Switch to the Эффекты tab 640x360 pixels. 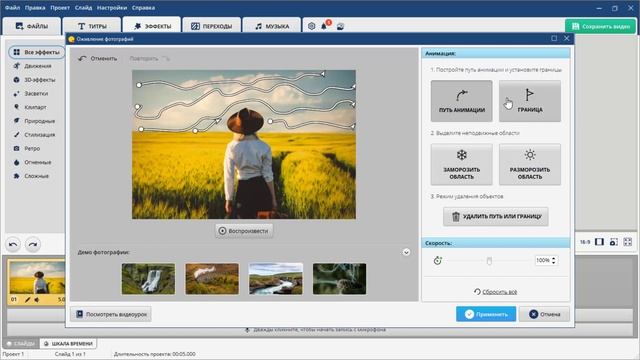click(x=152, y=26)
